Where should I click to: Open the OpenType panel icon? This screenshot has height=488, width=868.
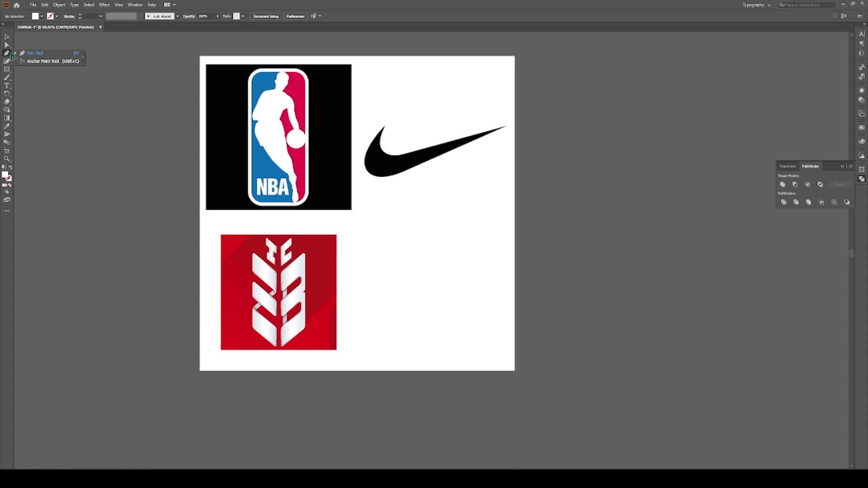click(862, 53)
